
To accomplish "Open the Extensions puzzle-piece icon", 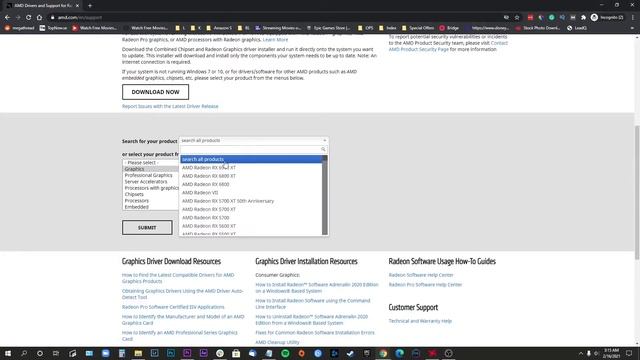I will [583, 18].
